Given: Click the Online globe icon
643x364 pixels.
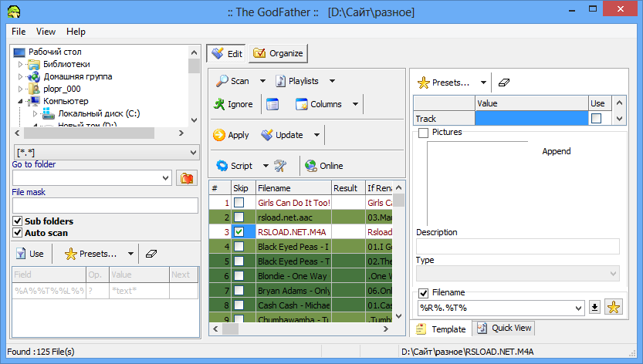Looking at the screenshot, I should pyautogui.click(x=311, y=166).
